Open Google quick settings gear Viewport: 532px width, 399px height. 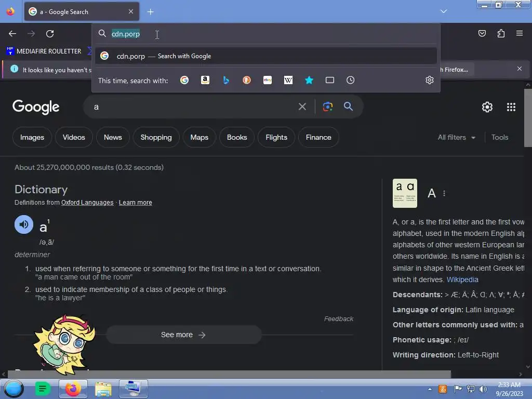point(487,107)
